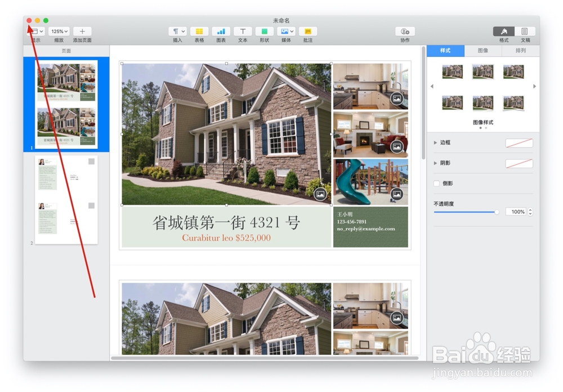Click the living room photo placeholder icon
This screenshot has height=392, width=563.
(x=397, y=146)
